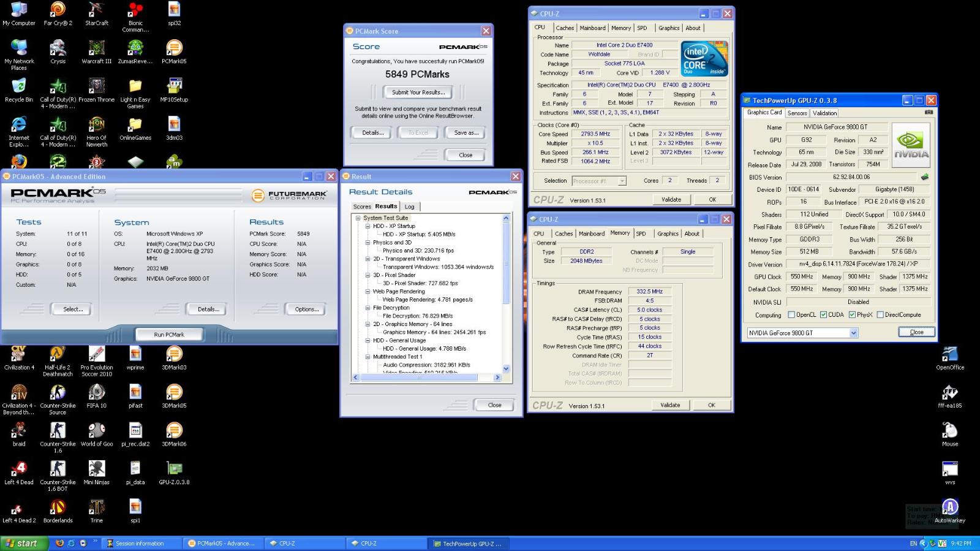The width and height of the screenshot is (980, 551).
Task: Select the GPU-Z.0.3.8 desktop icon
Action: click(174, 473)
